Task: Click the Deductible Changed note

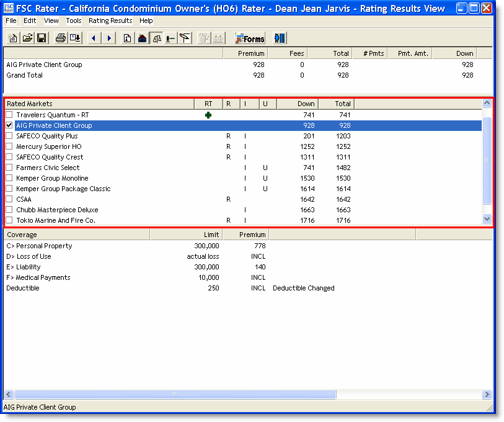Action: pyautogui.click(x=303, y=288)
